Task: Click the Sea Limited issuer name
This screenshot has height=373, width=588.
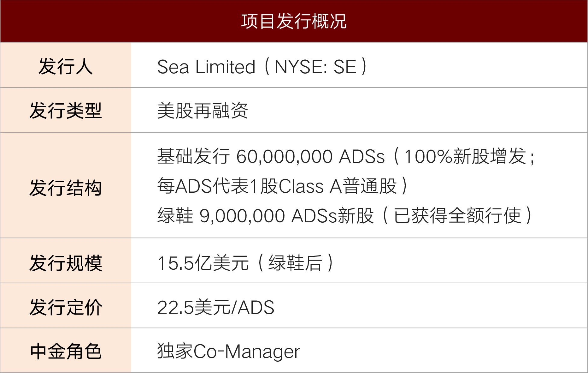Action: click(x=206, y=67)
